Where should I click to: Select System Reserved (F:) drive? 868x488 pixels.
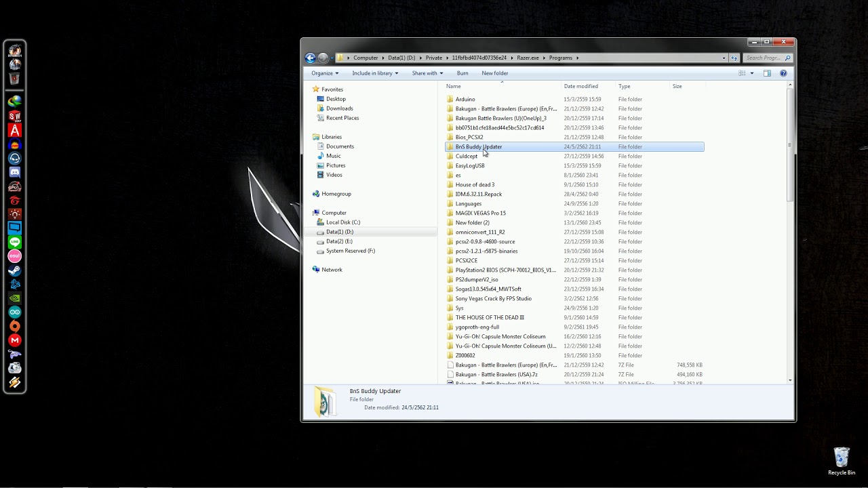(x=350, y=251)
